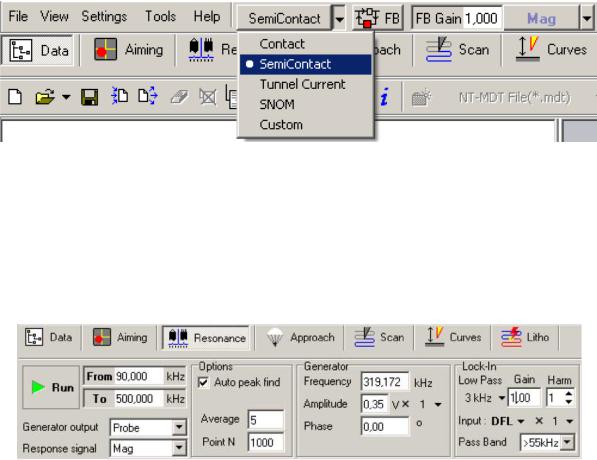597x460 pixels.
Task: Click the floppy disk save icon
Action: [89, 97]
